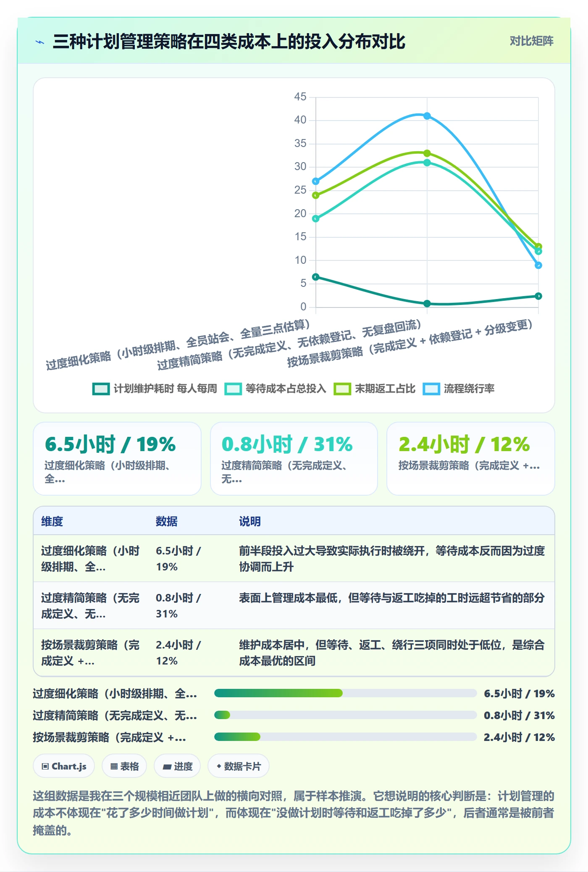The image size is (588, 872).
Task: Click the dark teal 计划维护耗时 point at 2.4
Action: [538, 296]
